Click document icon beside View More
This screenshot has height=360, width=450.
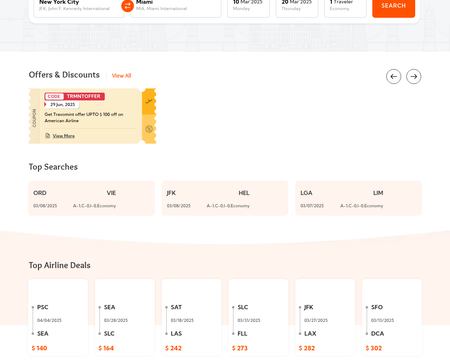tap(48, 135)
